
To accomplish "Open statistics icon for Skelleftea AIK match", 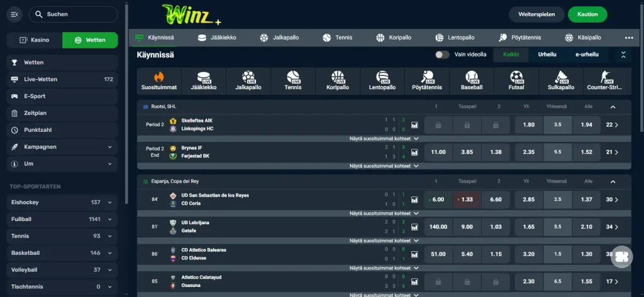I will (414, 125).
